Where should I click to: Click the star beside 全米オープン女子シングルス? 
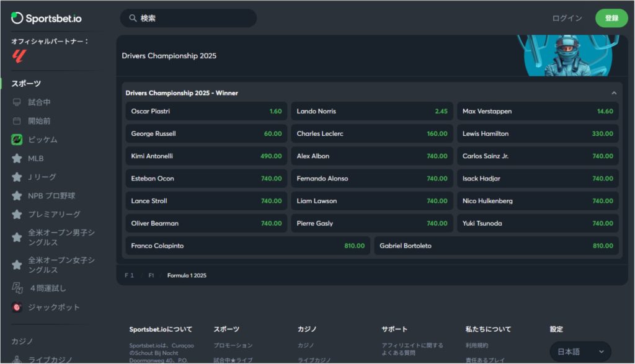(17, 265)
